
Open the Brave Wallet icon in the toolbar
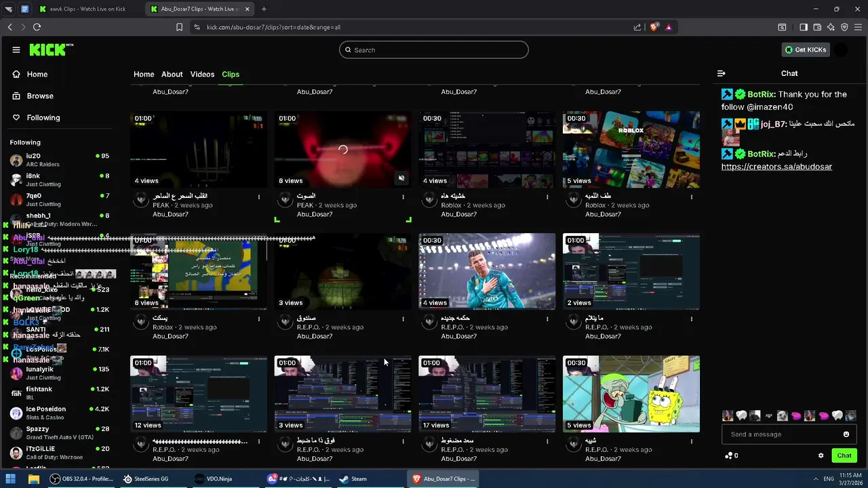[x=817, y=27]
